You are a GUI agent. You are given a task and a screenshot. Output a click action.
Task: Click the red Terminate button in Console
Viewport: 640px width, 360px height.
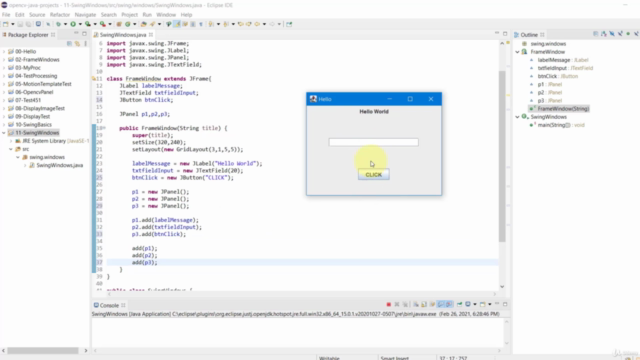[x=389, y=304]
